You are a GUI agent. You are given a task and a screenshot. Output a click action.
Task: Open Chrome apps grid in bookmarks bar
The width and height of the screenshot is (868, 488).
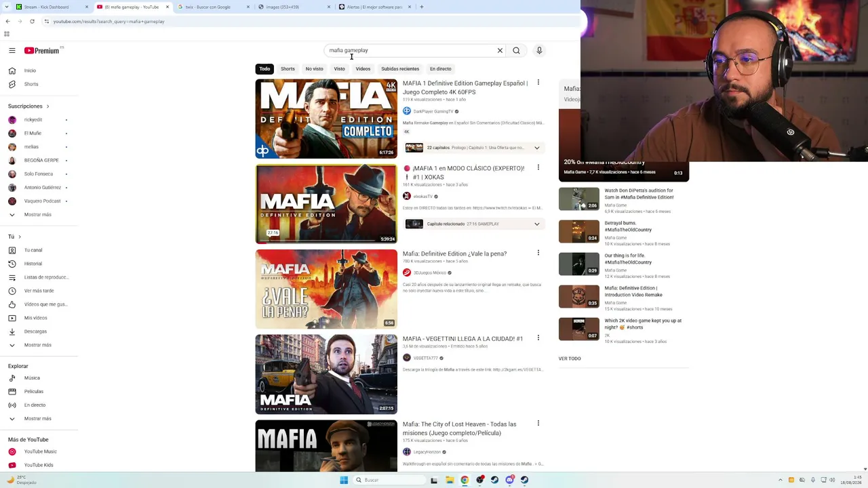coord(7,34)
